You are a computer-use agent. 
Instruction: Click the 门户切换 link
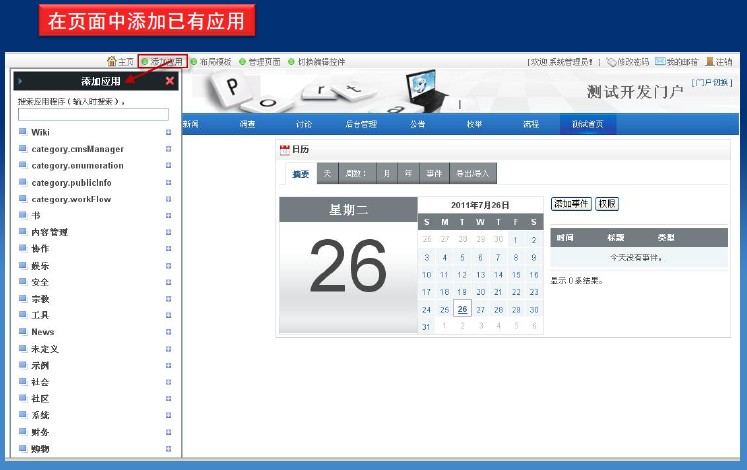[x=712, y=82]
